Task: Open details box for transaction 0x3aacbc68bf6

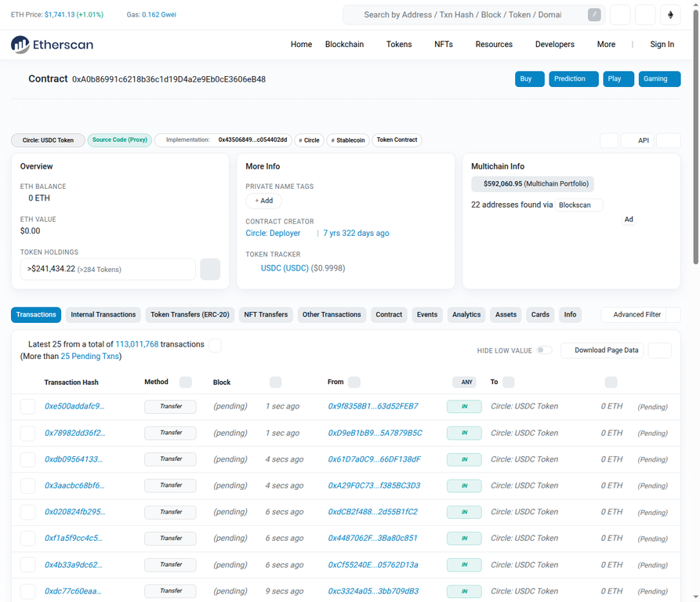Action: pyautogui.click(x=27, y=485)
